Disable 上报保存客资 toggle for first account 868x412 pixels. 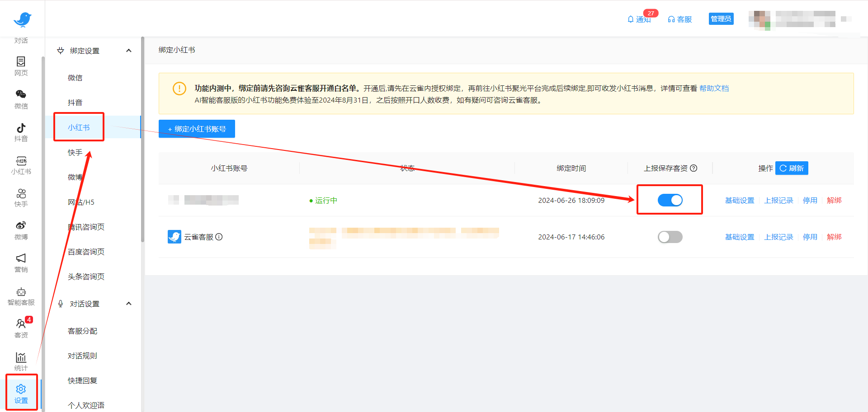(670, 200)
